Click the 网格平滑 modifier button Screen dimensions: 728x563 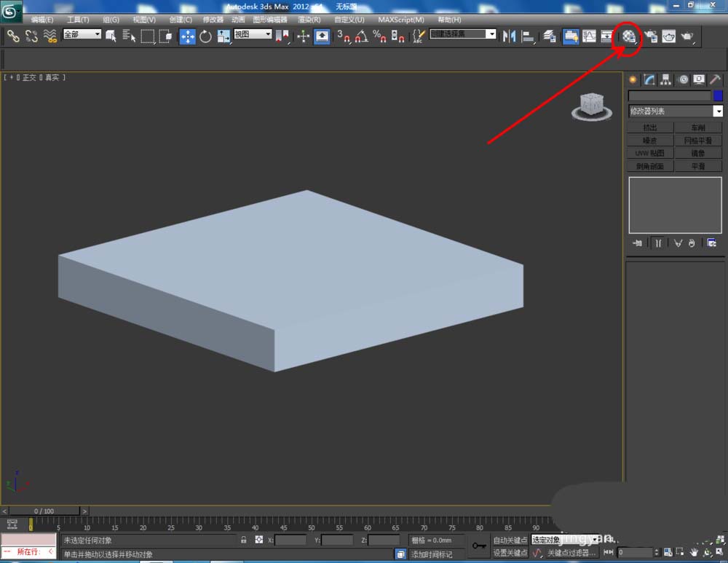(697, 141)
